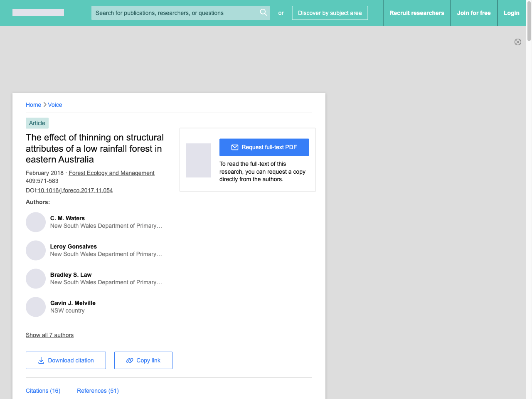Click the Copy link button
Viewport: 532px width, 399px height.
[143, 360]
